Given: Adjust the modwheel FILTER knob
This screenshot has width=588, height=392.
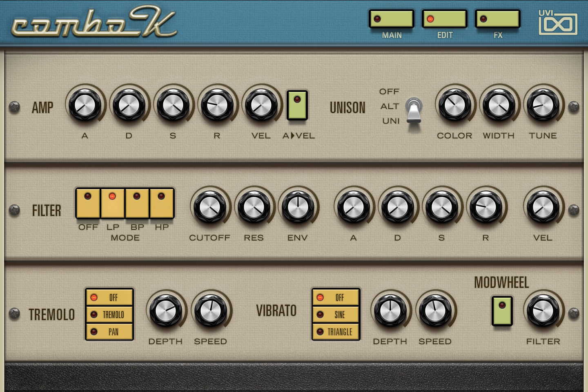Looking at the screenshot, I should 543,311.
